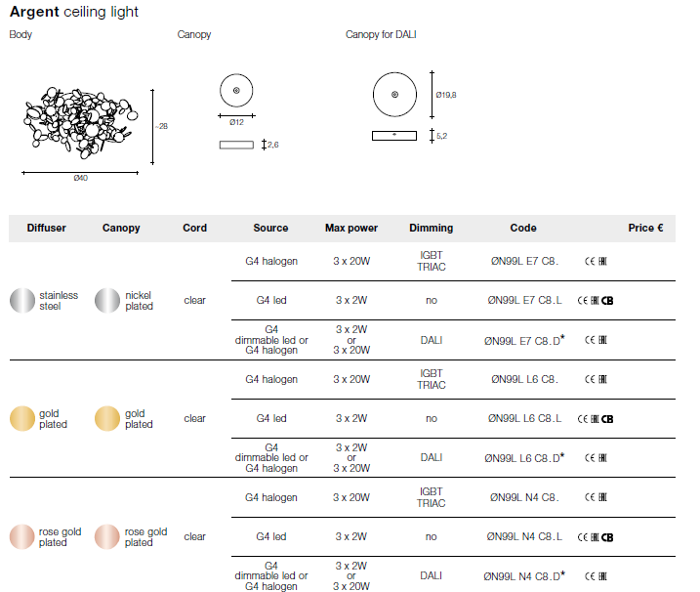Click the Argent ceiling light title
The image size is (700, 592).
pos(74,12)
